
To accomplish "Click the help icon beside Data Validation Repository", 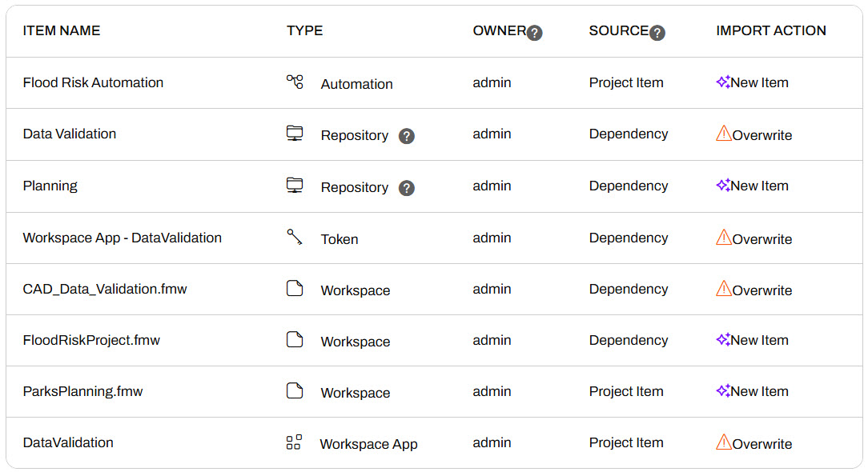I will coord(407,136).
